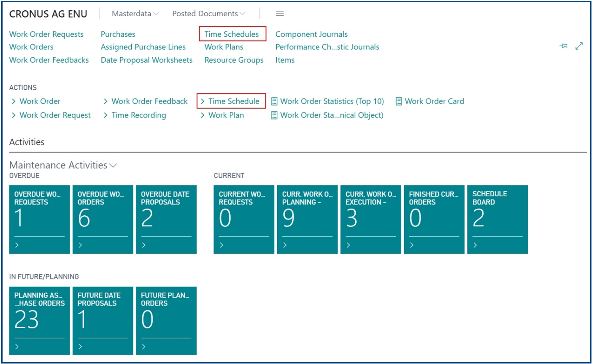Viewport: 592px width, 364px height.
Task: Collapse the Maintenance Activities dropdown
Action: [x=63, y=165]
